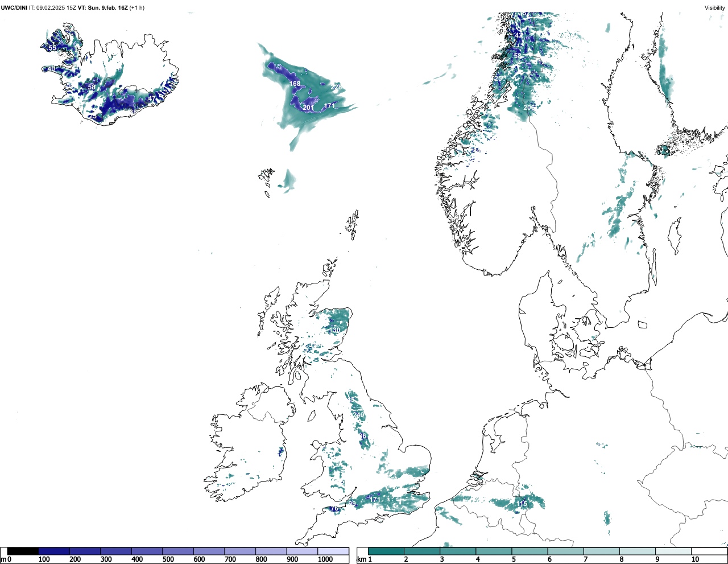Image resolution: width=728 pixels, height=564 pixels.
Task: Pick the 5–6 km legend swatch
Action: pyautogui.click(x=530, y=551)
